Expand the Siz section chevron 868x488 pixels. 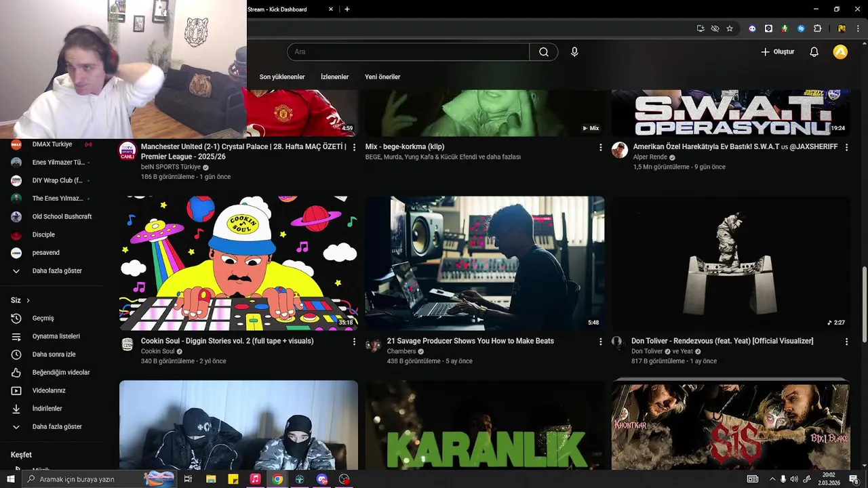pos(28,300)
